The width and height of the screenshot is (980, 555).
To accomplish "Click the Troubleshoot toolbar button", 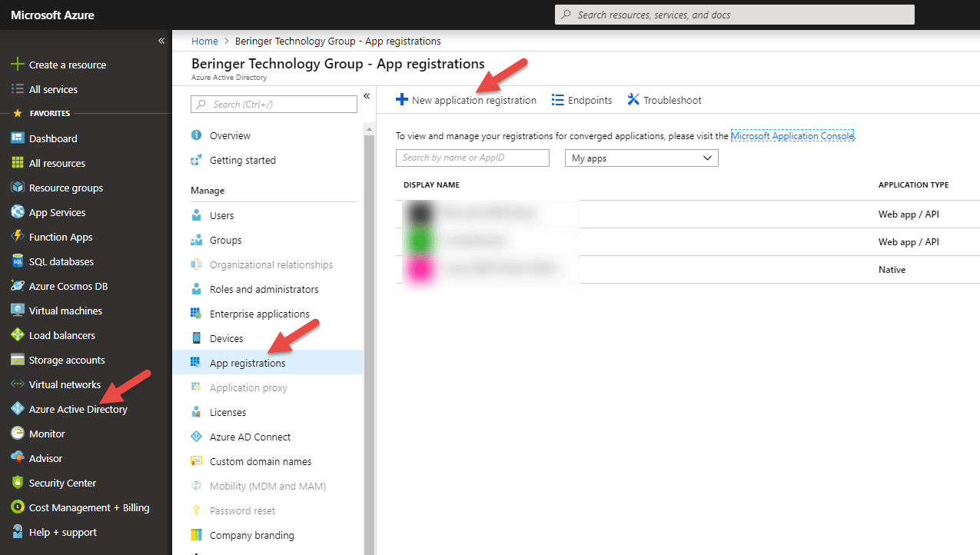I will 664,100.
